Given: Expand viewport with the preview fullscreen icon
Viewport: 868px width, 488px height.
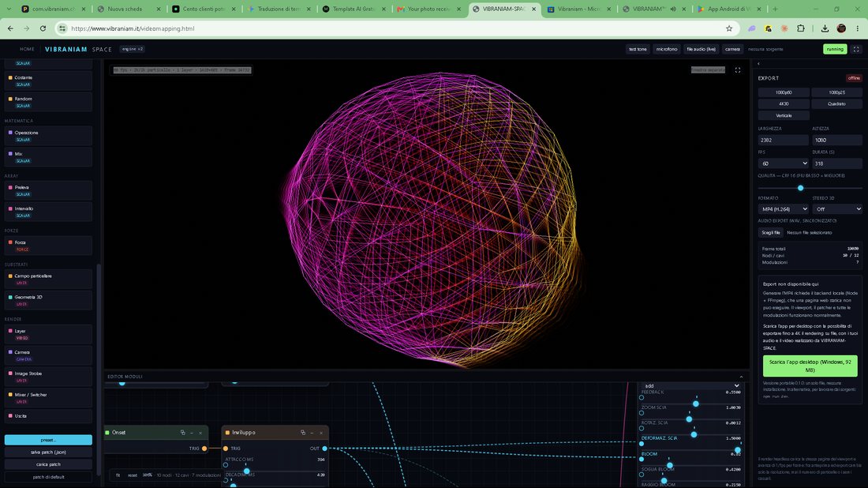Looking at the screenshot, I should pyautogui.click(x=737, y=70).
